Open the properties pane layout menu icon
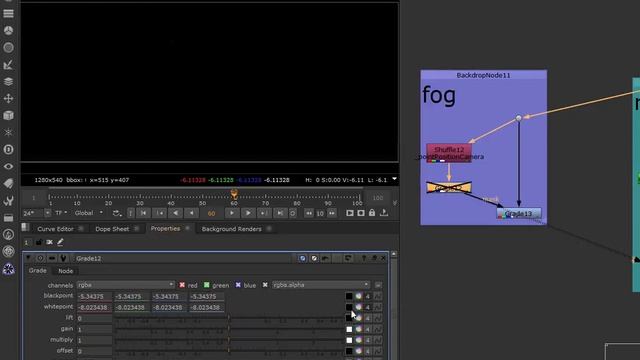640x360 pixels. [26, 227]
